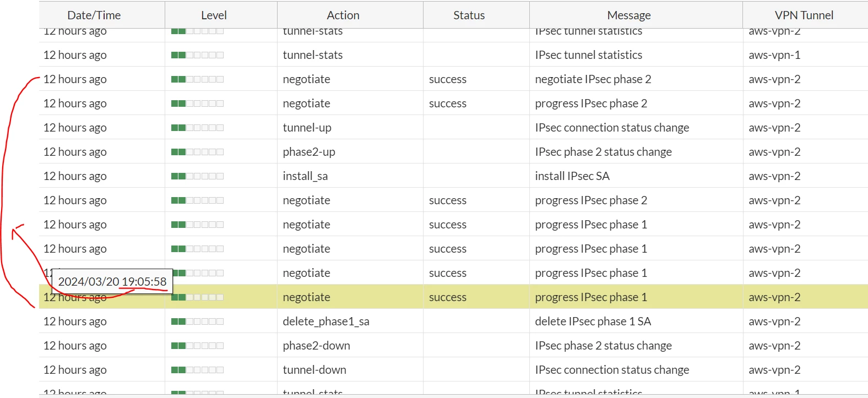Click the Message column header
868x398 pixels.
tap(629, 15)
